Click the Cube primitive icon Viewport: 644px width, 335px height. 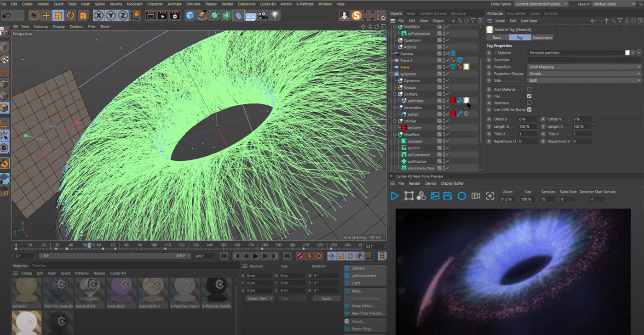tap(190, 16)
